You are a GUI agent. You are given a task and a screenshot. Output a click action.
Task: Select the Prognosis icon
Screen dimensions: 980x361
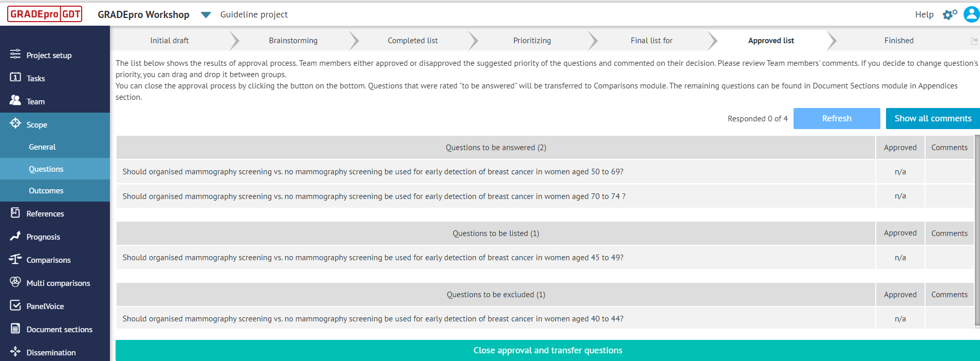pyautogui.click(x=15, y=237)
